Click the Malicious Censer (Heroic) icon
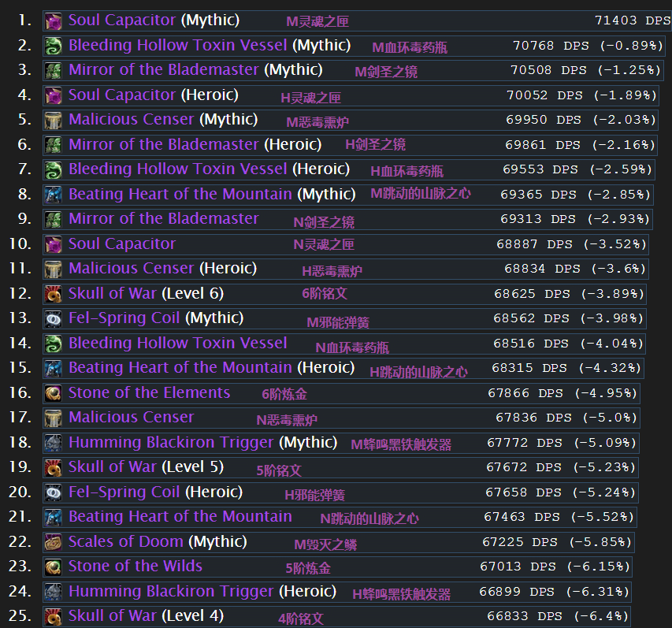This screenshot has height=628, width=672. point(54,269)
